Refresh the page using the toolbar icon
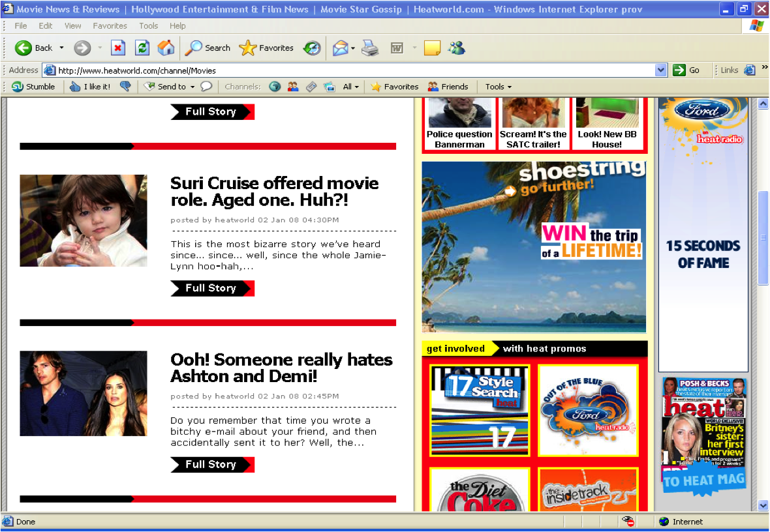Screen dimensions: 770x532 point(142,48)
